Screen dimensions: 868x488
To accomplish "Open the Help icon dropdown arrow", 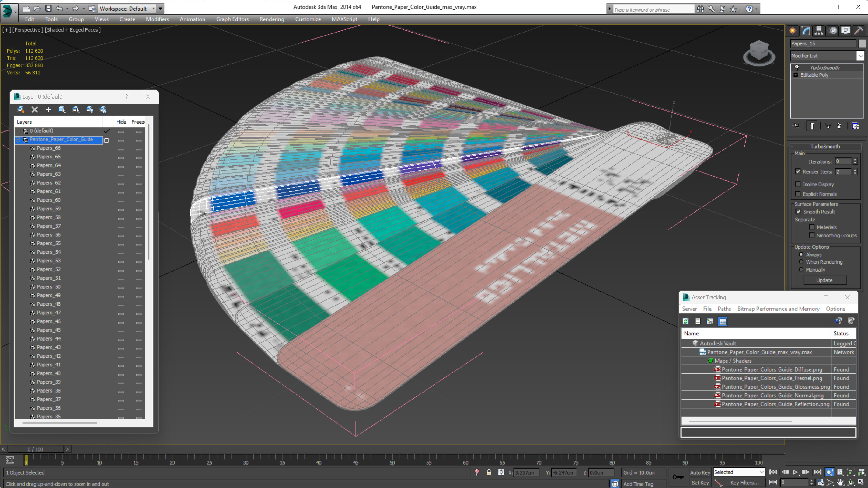I will tap(756, 9).
